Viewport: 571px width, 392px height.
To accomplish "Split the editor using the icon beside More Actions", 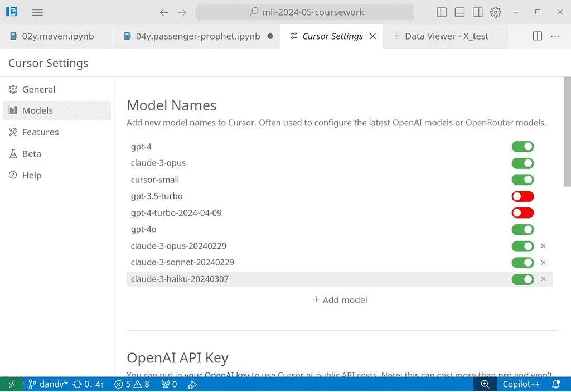I will click(x=536, y=36).
